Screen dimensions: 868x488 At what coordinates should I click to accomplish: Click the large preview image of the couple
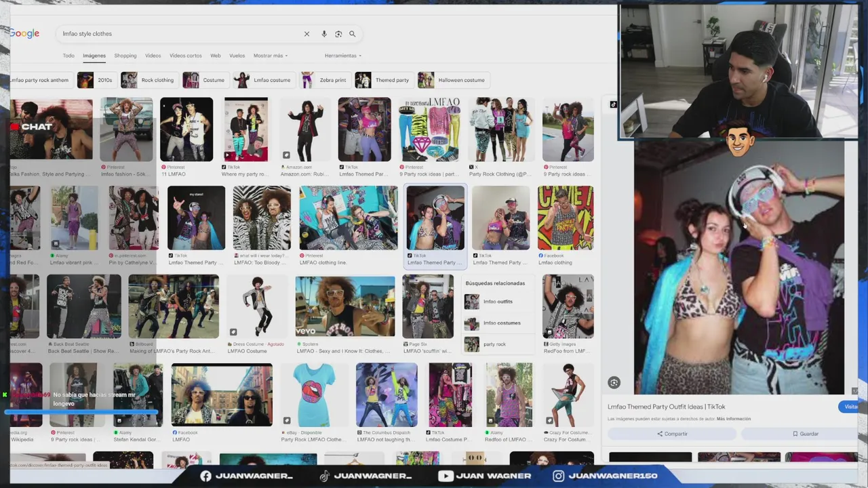739,268
